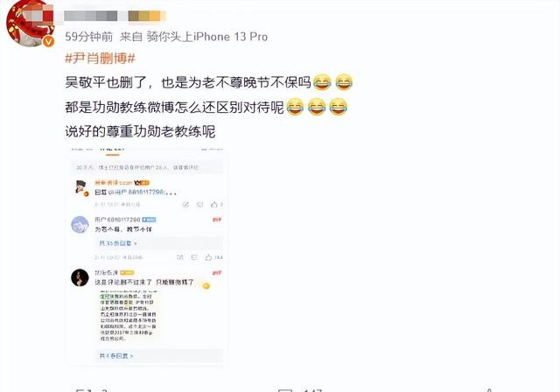
Task: Open the #尹肖删博# hashtag topic
Action: click(x=101, y=59)
